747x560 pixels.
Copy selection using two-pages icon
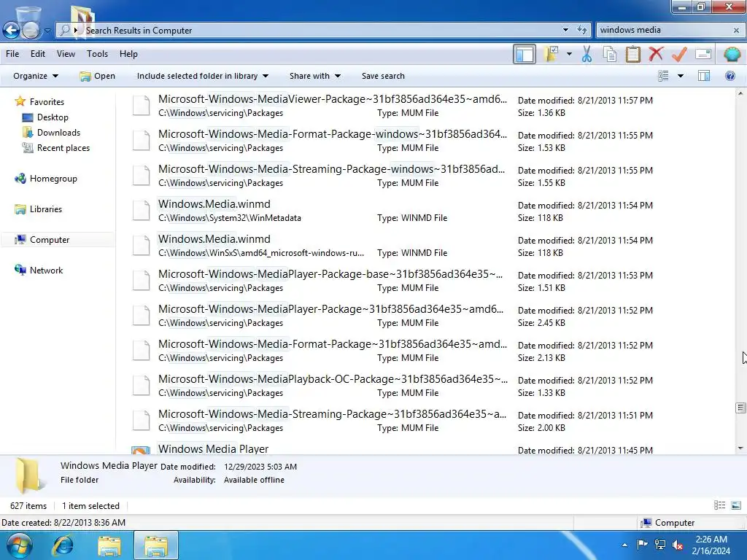[x=610, y=54]
